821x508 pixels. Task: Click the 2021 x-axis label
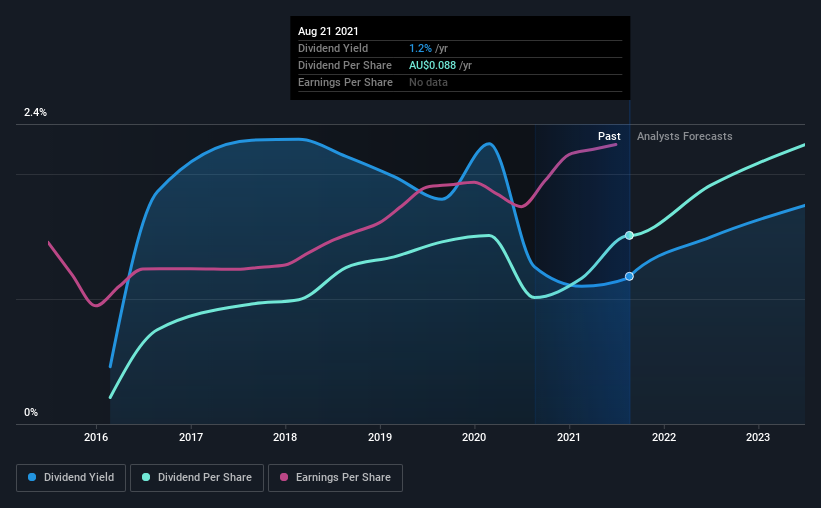pyautogui.click(x=569, y=437)
